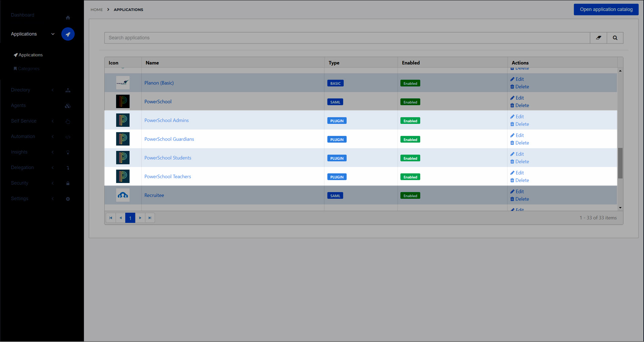Expand the Insights menu chevron
The width and height of the screenshot is (644, 342).
coord(53,152)
